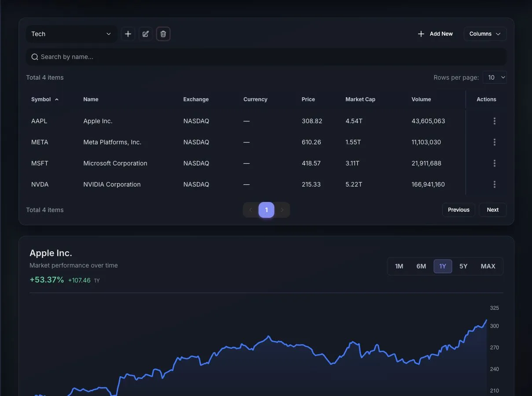Screen dimensions: 532x396
Task: Sort by the Volume column header
Action: 421,99
